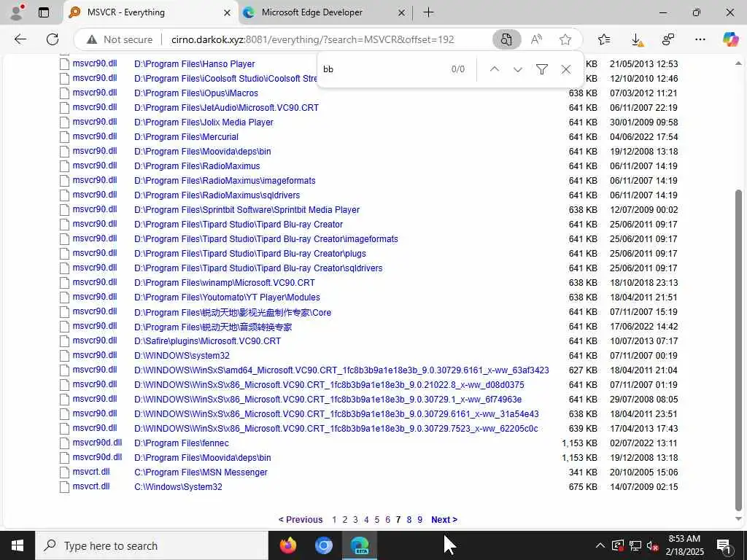Click the Read aloud icon
Viewport: 747px width, 560px height.
[536, 39]
